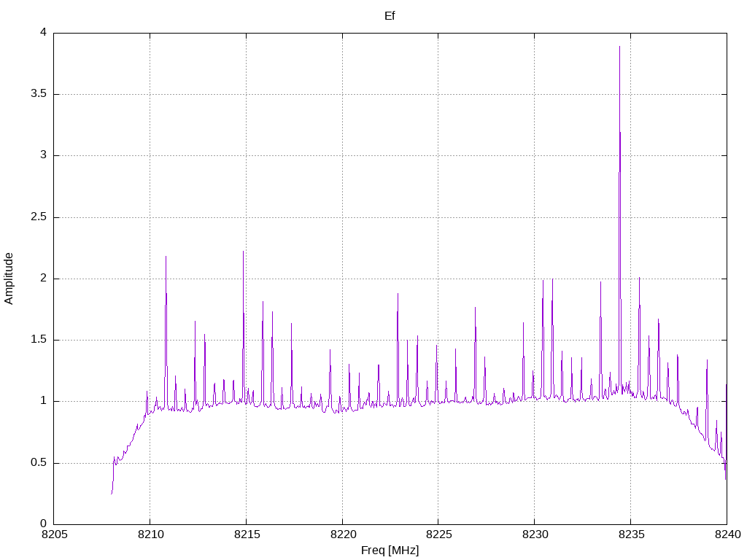
Task: Click the "Amplitude" y-axis label
Action: pos(9,279)
